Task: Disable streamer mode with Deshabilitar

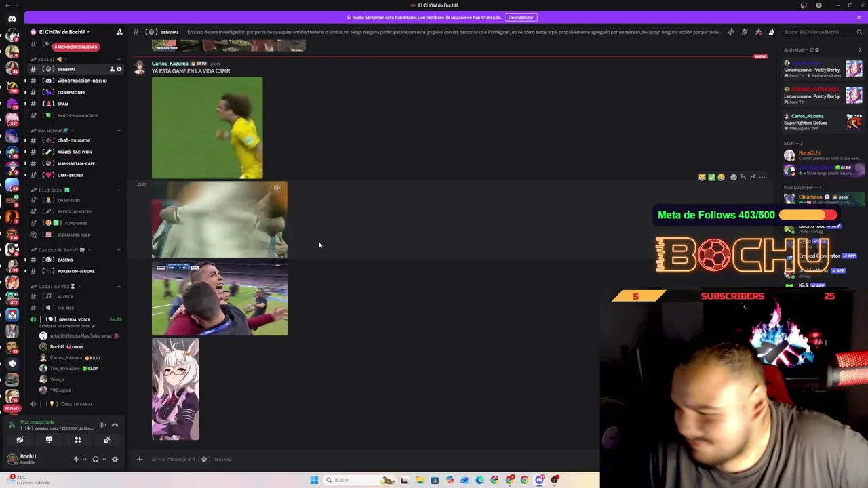Action: pyautogui.click(x=521, y=17)
